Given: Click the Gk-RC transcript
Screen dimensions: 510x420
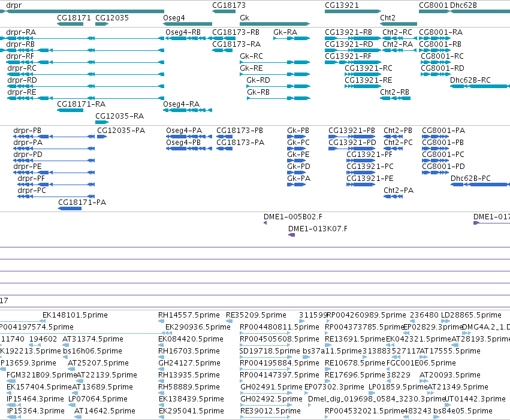Looking at the screenshot, I should (251, 56).
